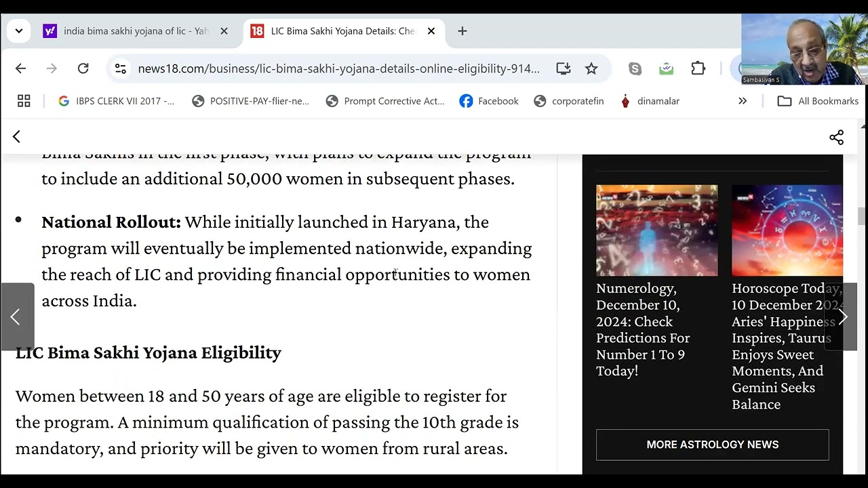
Task: Open a new browser tab
Action: (x=462, y=31)
